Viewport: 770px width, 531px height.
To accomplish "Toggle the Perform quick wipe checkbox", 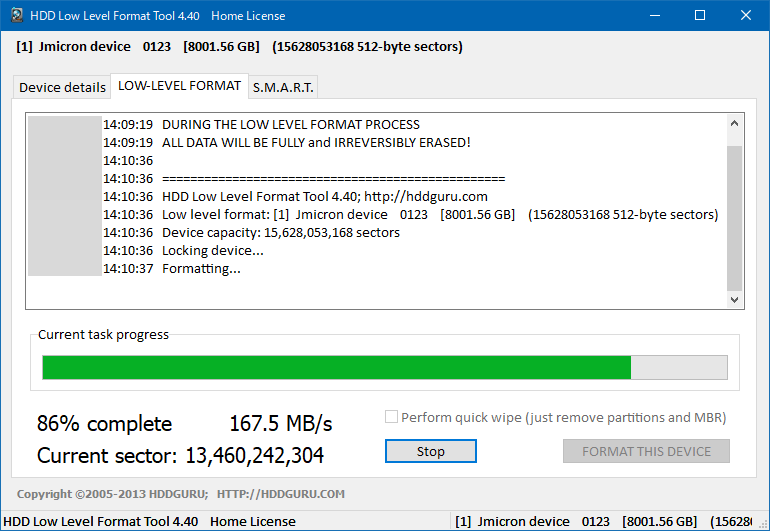I will (x=391, y=417).
